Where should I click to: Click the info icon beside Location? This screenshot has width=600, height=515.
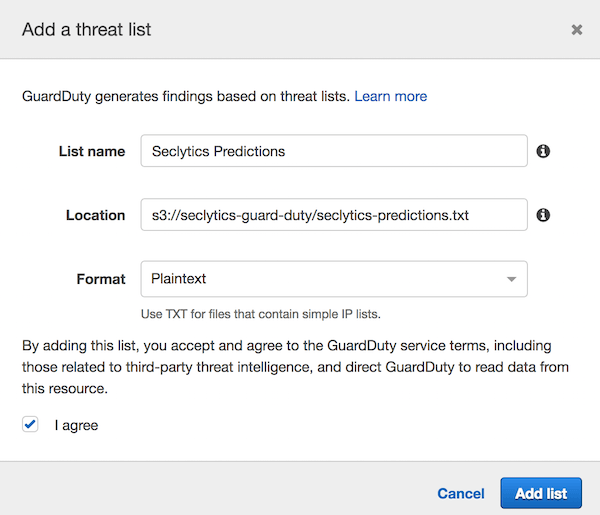click(543, 215)
